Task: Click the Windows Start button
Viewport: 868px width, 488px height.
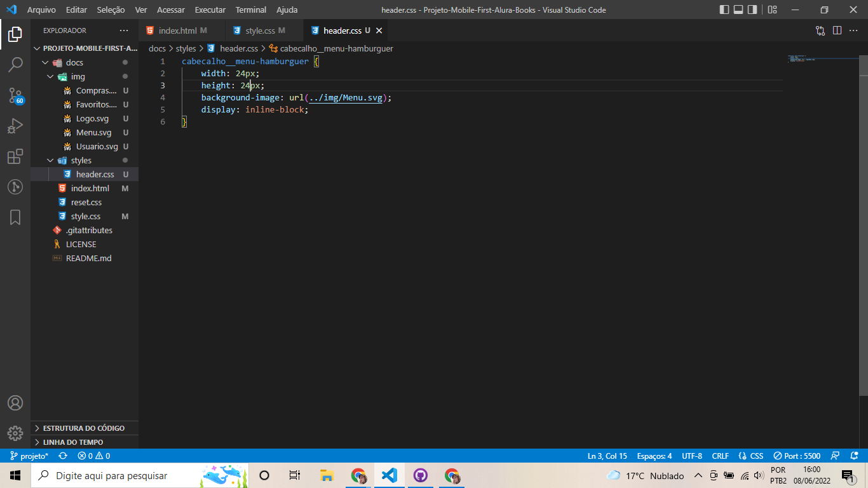Action: pyautogui.click(x=15, y=475)
